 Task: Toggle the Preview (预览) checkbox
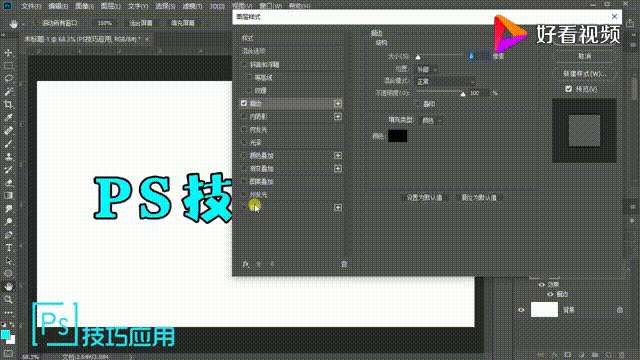tap(569, 89)
